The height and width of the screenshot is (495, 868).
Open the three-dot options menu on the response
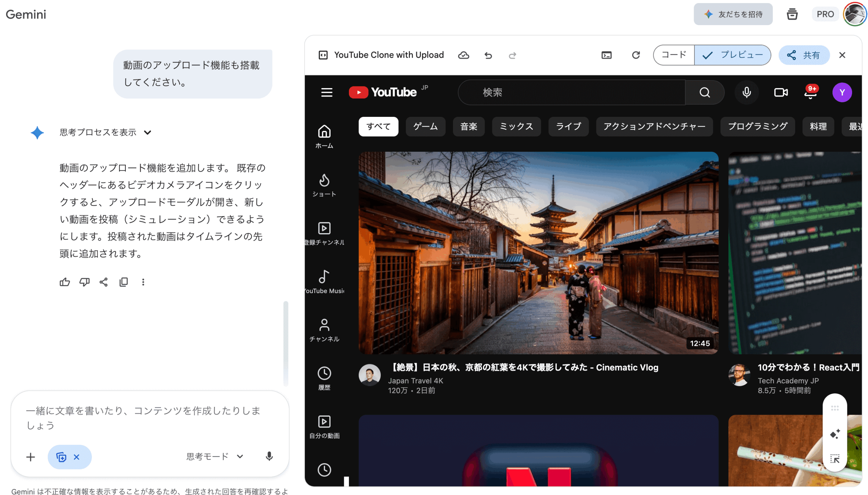143,282
